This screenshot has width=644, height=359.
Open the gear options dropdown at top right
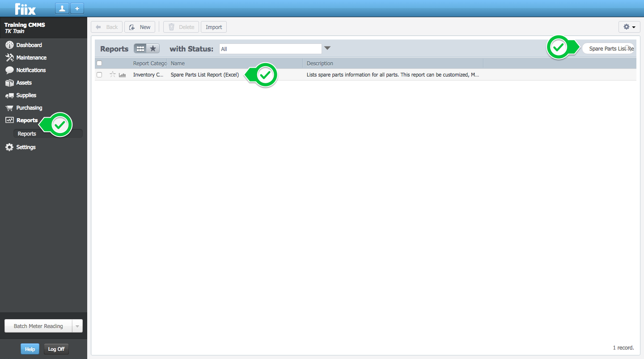629,27
